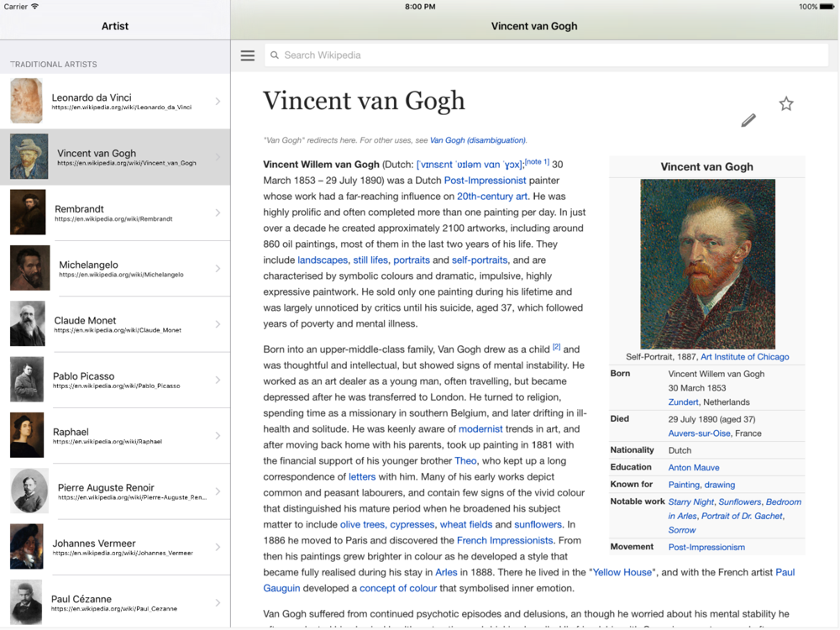Open the letters link

(x=362, y=477)
